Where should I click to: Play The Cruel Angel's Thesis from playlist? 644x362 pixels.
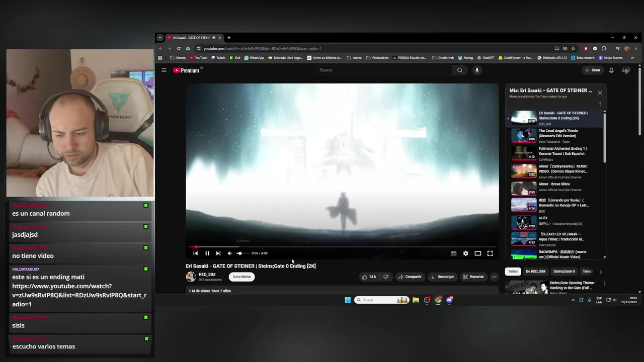click(555, 136)
